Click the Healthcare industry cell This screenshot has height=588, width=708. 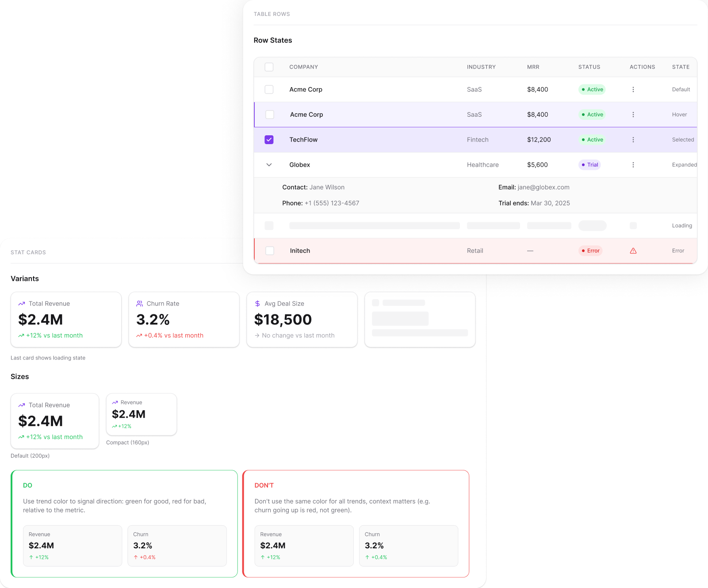pyautogui.click(x=483, y=165)
